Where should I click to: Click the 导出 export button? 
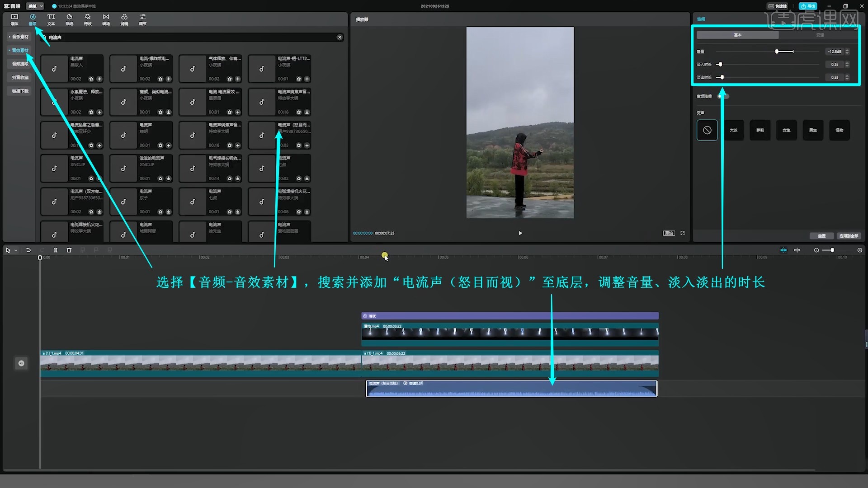click(x=808, y=6)
